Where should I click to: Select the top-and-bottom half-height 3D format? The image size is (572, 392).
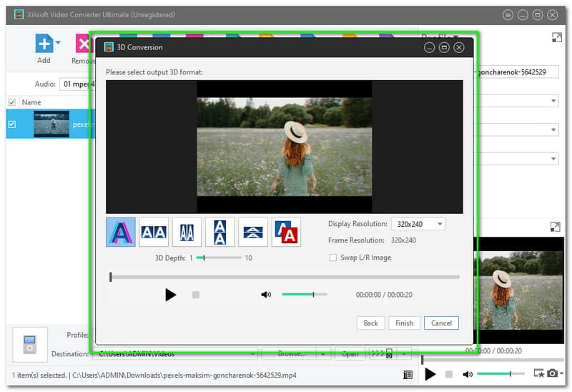(x=253, y=232)
